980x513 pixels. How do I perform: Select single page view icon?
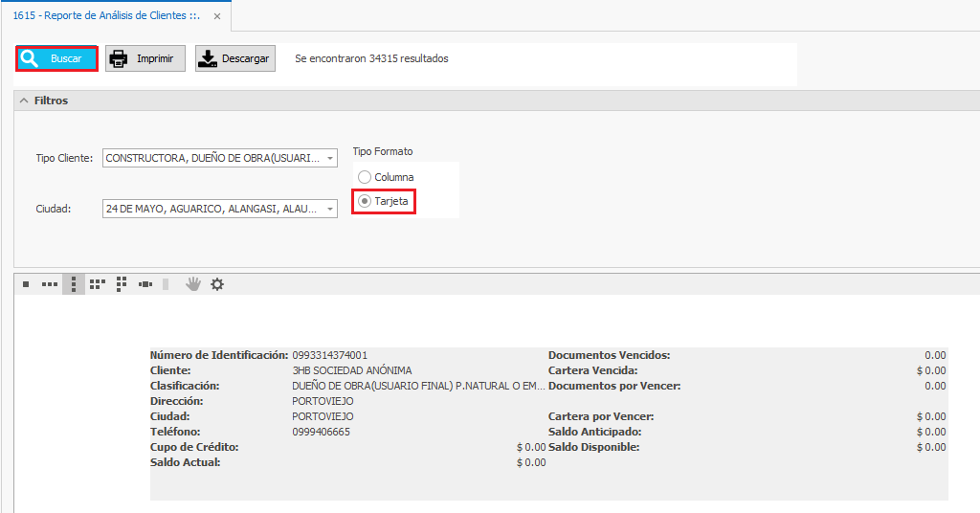pyautogui.click(x=26, y=284)
